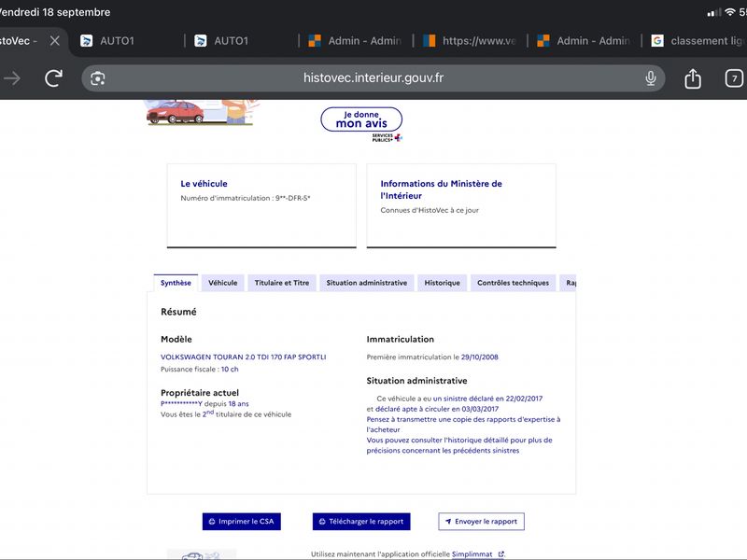Open the Titulaire et Titre tab
This screenshot has width=747, height=560.
[282, 283]
